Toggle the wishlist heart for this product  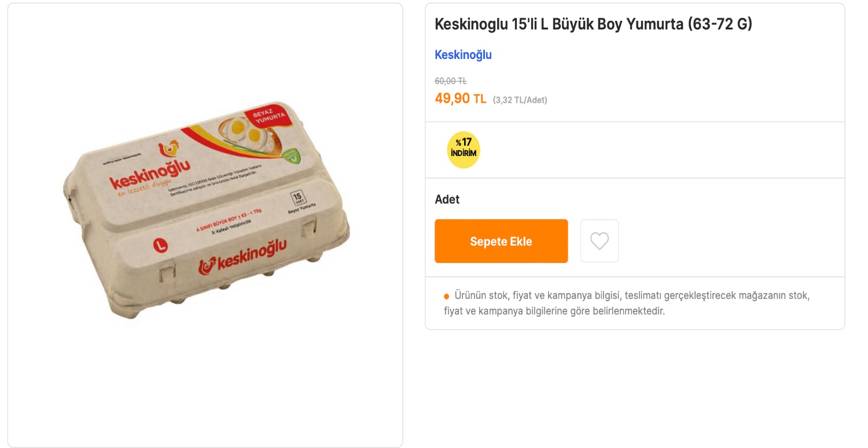coord(599,240)
